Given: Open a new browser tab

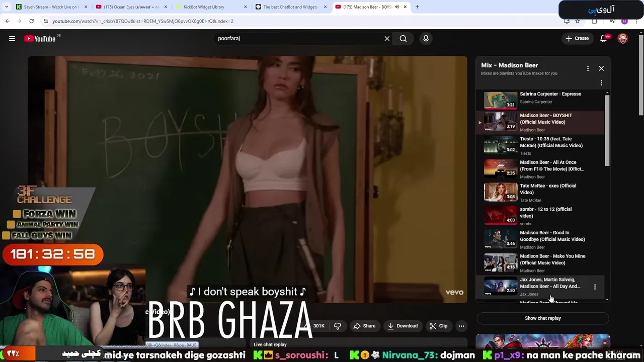Looking at the screenshot, I should click(417, 7).
